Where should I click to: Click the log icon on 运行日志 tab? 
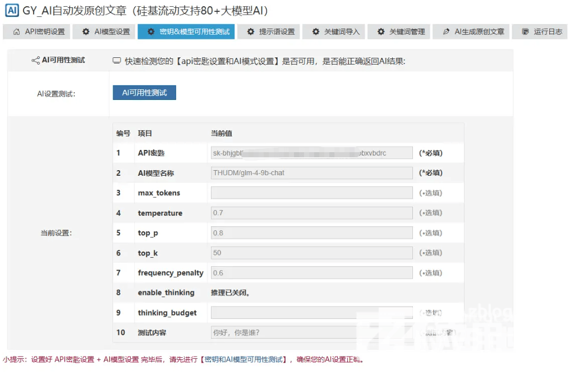[x=525, y=32]
